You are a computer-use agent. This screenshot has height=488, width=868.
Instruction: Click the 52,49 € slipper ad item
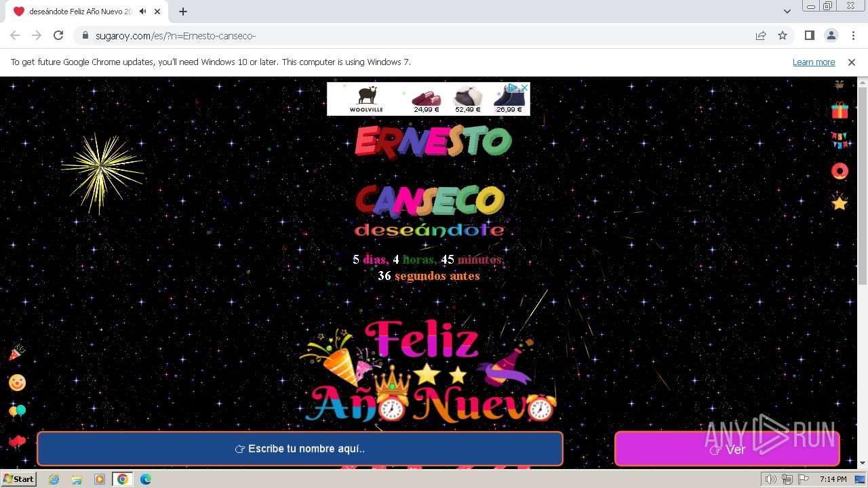467,99
